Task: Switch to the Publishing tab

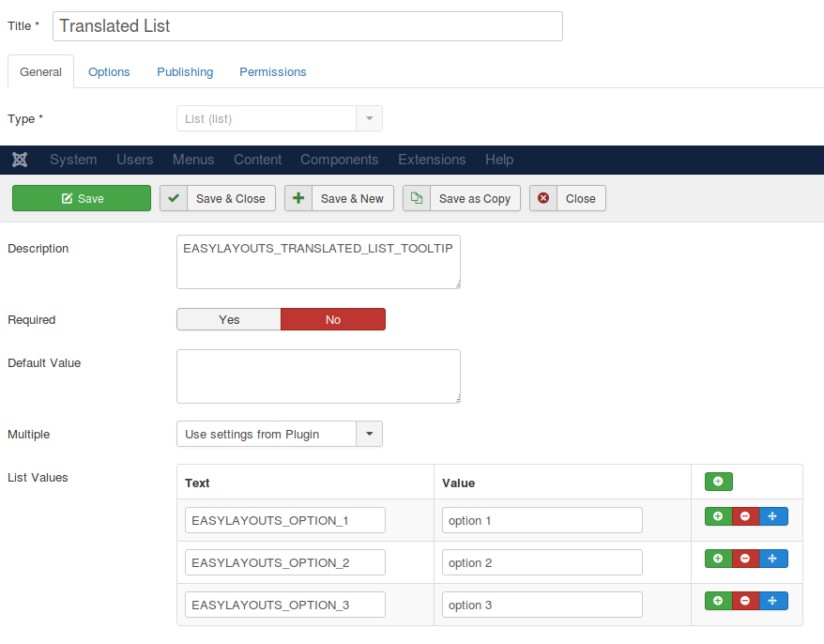Action: [185, 72]
